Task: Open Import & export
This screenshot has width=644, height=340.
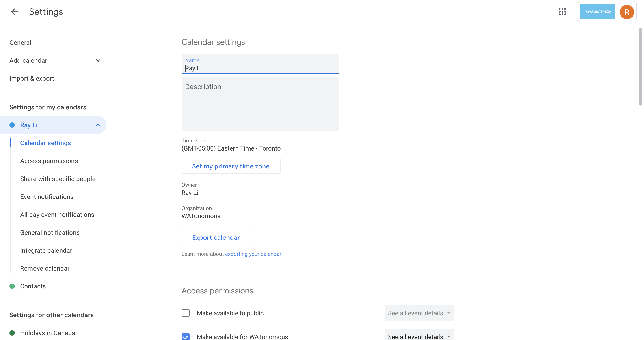Action: pyautogui.click(x=32, y=78)
